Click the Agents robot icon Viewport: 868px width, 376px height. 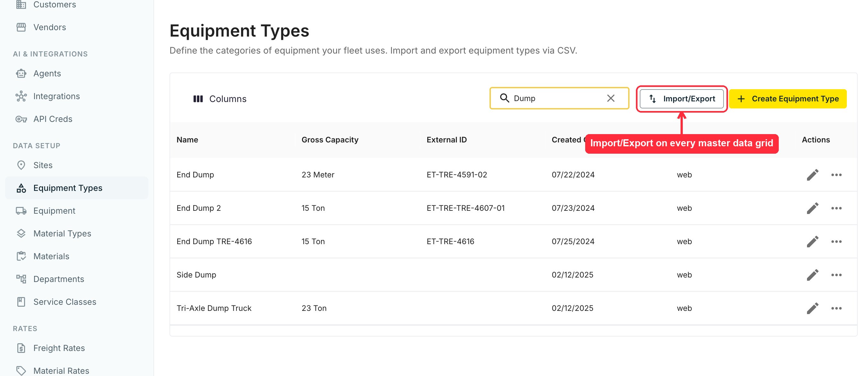pyautogui.click(x=21, y=73)
